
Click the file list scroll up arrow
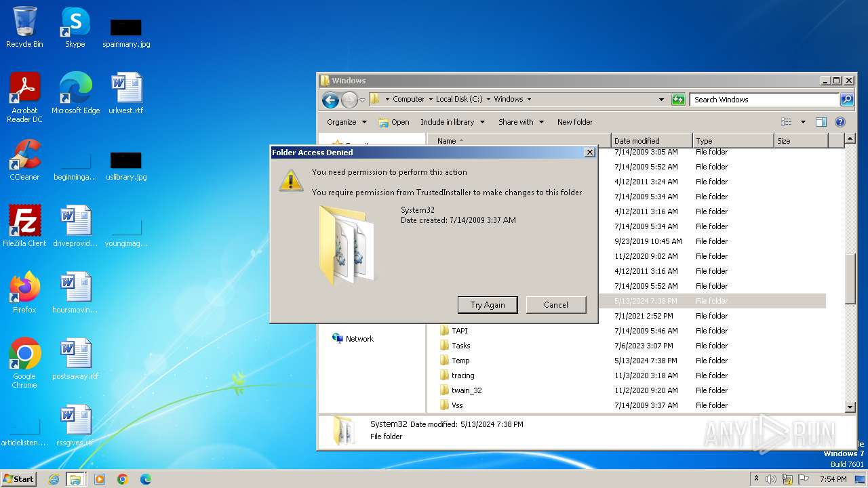point(850,139)
